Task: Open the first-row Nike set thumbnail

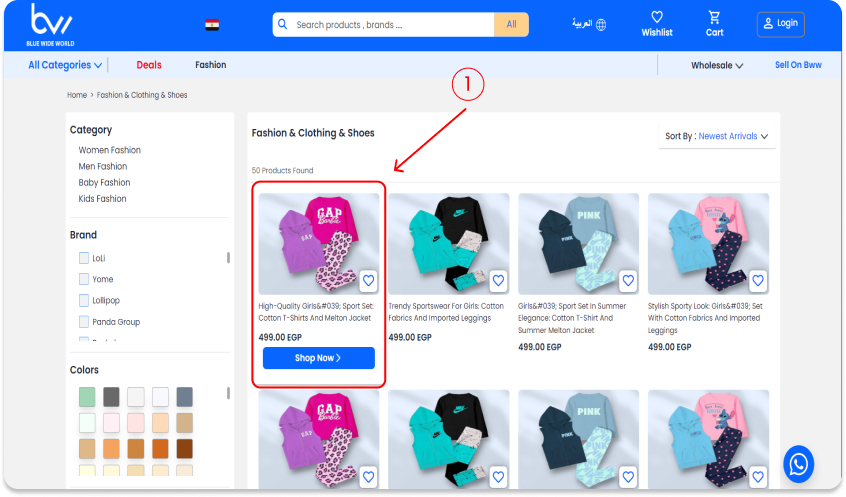Action: (x=448, y=243)
